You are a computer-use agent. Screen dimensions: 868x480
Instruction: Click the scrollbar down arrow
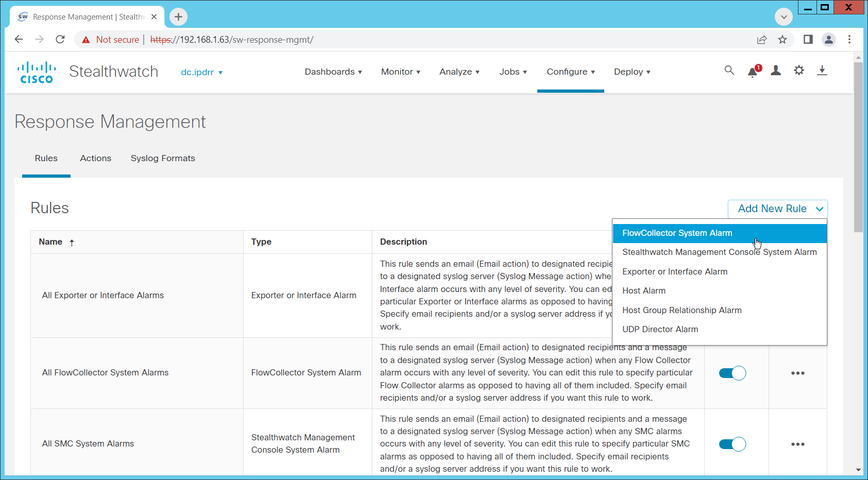coord(858,470)
